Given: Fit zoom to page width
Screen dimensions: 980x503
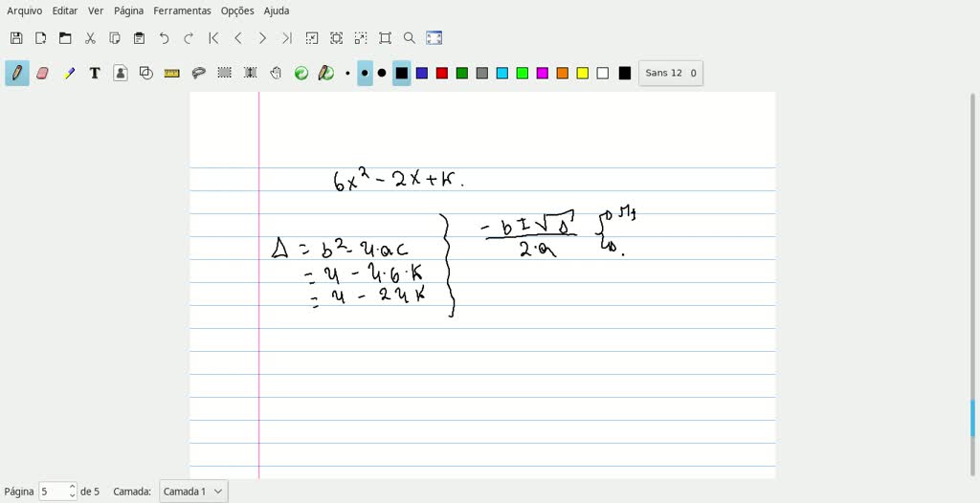Looking at the screenshot, I should (336, 38).
